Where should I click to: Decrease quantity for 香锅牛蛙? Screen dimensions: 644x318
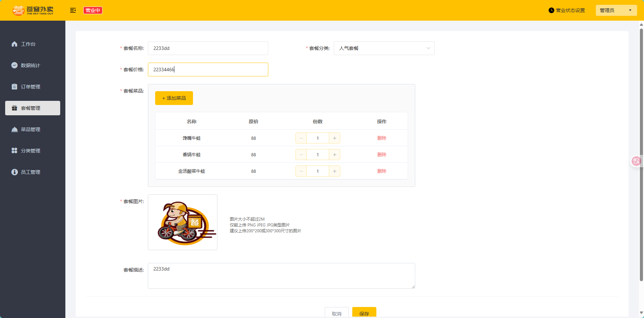[301, 155]
